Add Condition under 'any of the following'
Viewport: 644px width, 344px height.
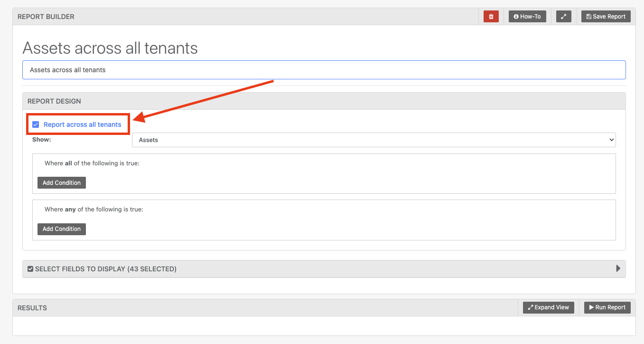point(62,229)
